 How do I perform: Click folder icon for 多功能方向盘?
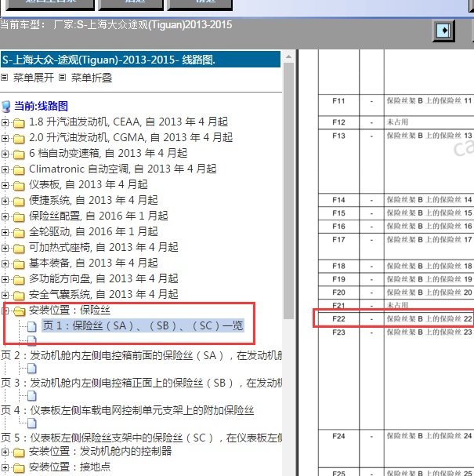(x=19, y=280)
